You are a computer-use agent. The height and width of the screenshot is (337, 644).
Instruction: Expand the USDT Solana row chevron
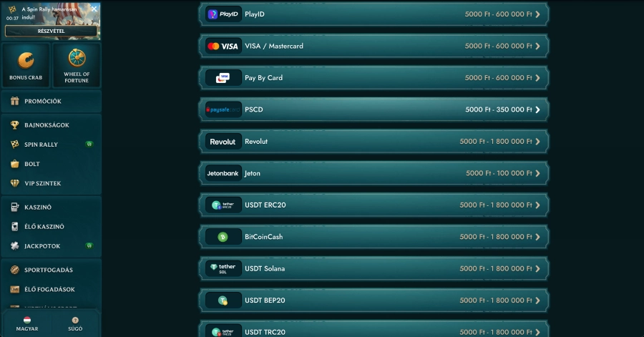(x=537, y=268)
